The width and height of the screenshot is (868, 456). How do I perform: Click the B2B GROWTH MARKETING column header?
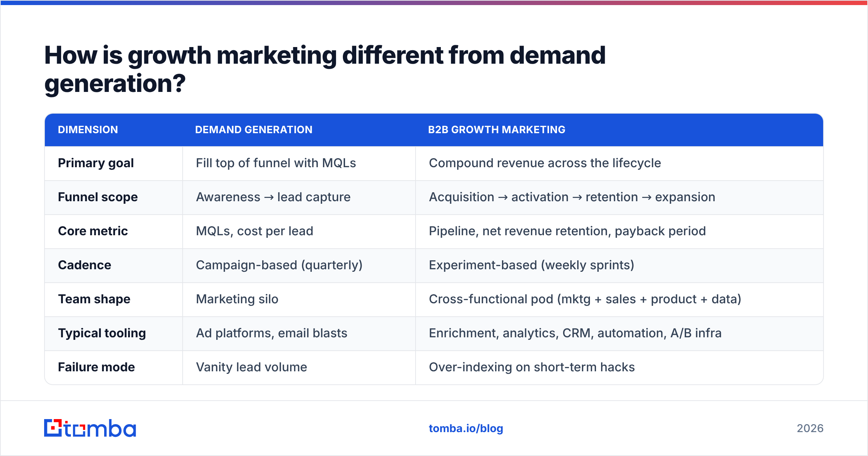point(497,130)
